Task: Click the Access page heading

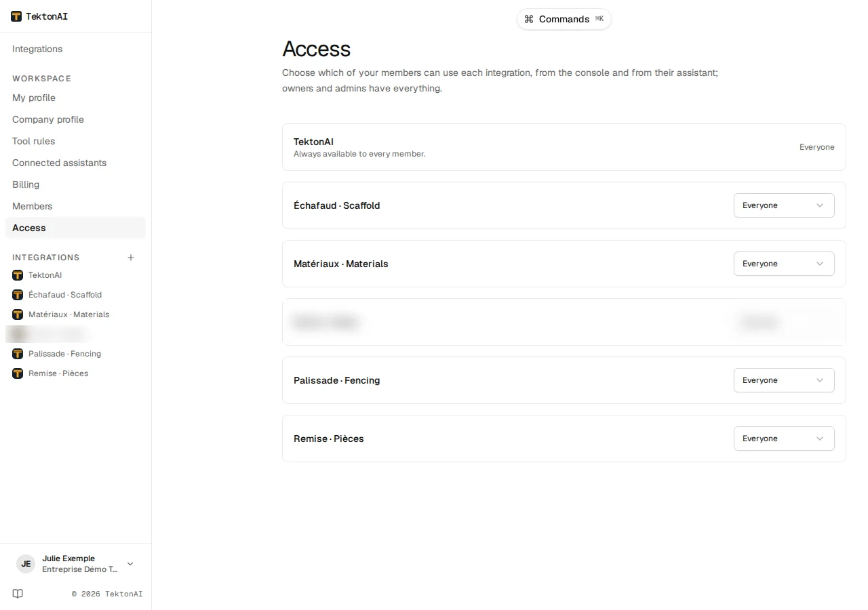Action: coord(317,49)
